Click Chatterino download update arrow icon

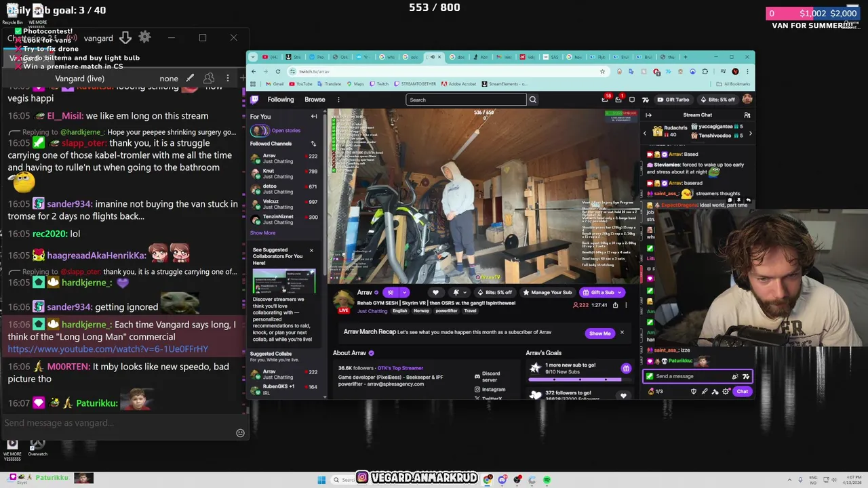pyautogui.click(x=125, y=37)
